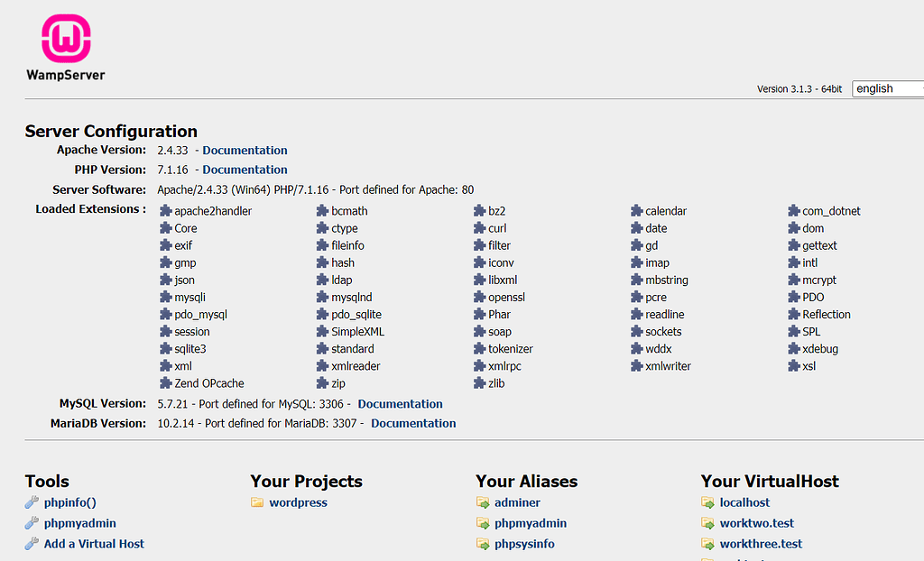
Task: Open the MariaDB Documentation link
Action: click(x=413, y=424)
